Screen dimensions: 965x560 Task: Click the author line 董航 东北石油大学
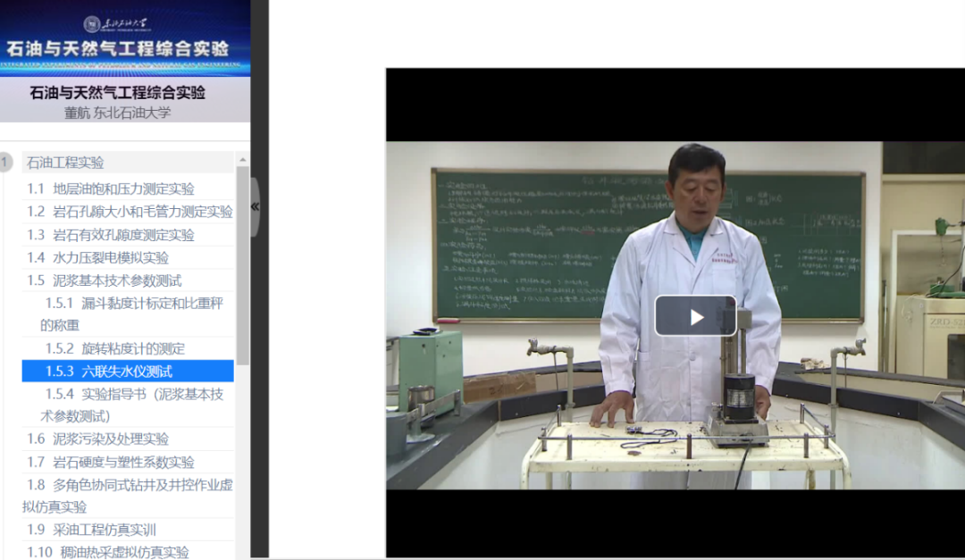click(x=117, y=113)
